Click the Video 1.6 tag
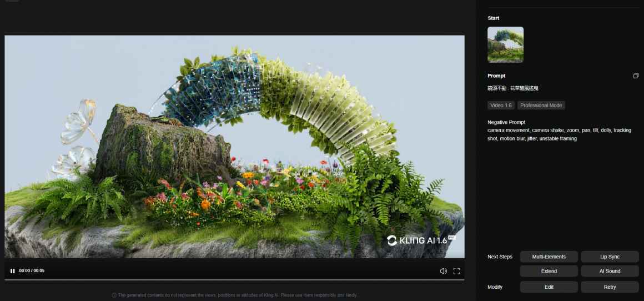 [x=500, y=106]
